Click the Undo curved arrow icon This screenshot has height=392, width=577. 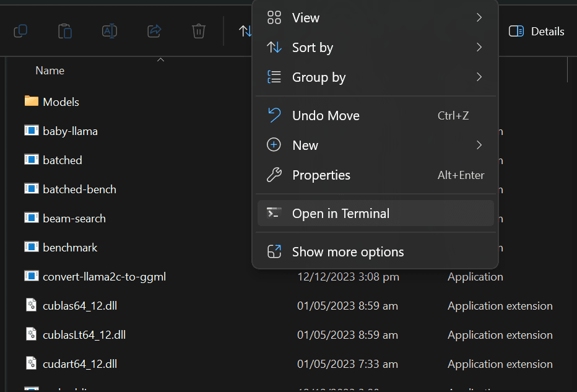(x=274, y=115)
